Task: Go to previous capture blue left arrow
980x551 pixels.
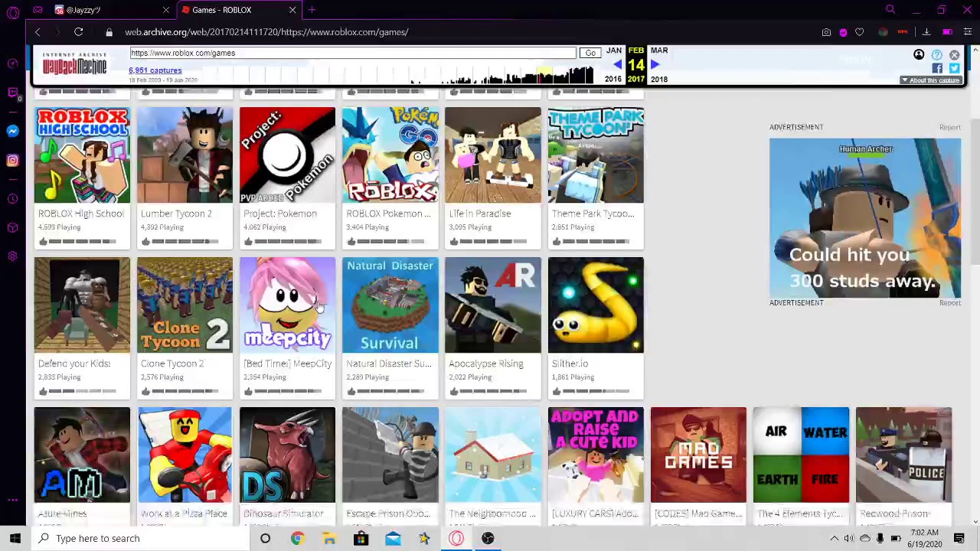Action: [x=618, y=65]
